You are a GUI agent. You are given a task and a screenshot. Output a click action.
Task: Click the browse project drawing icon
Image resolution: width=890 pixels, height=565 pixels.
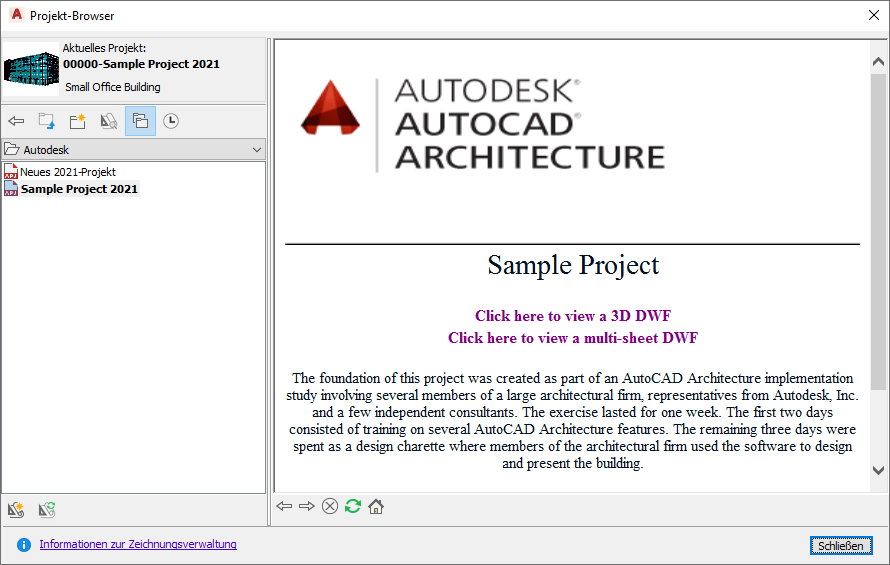[x=108, y=121]
